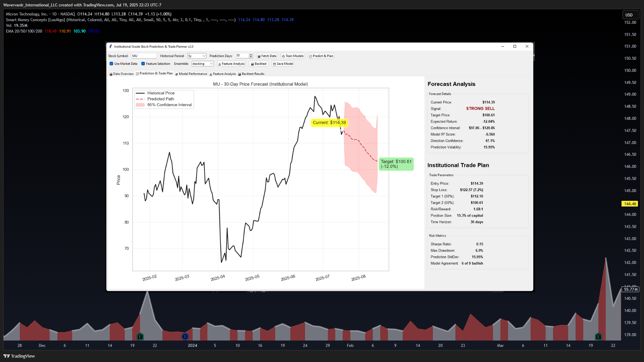Open Model Performance tab
The width and height of the screenshot is (644, 362).
[x=191, y=74]
